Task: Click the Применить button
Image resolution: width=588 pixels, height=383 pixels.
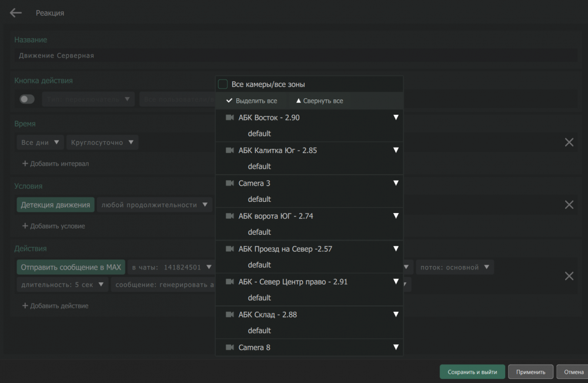Action: (x=530, y=372)
